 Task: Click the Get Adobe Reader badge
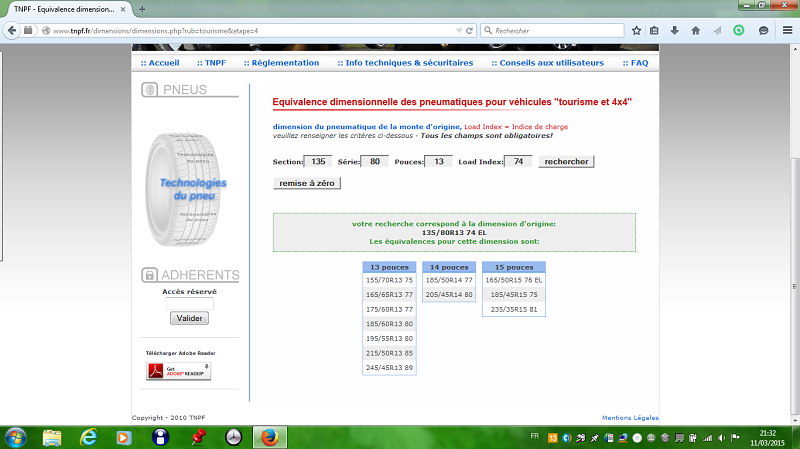coord(178,371)
